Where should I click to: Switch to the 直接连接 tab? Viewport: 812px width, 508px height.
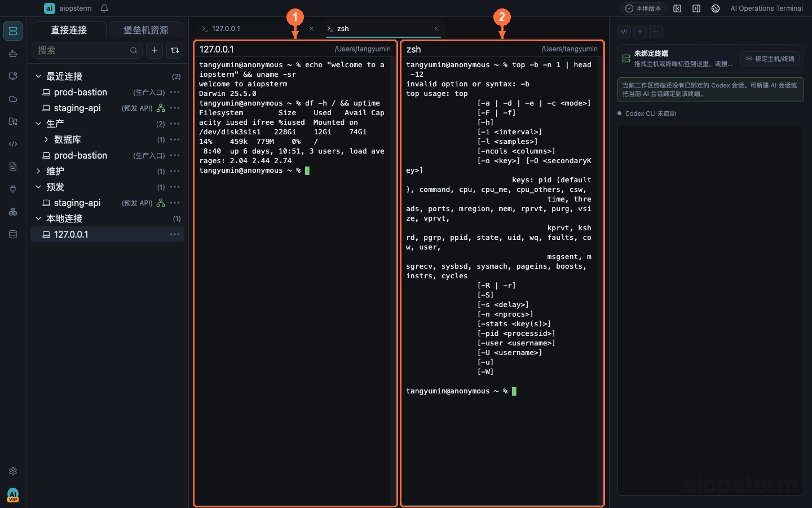pyautogui.click(x=69, y=30)
